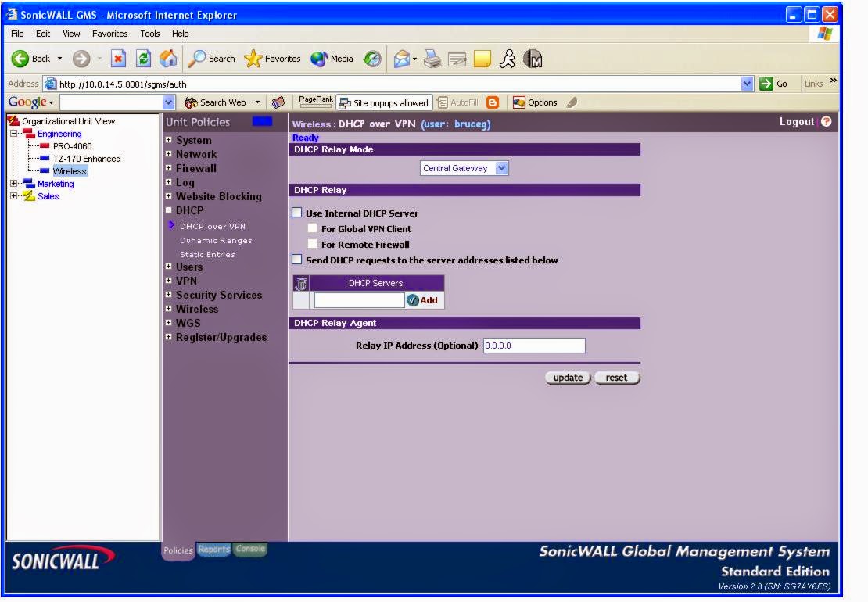Click the Home page icon
The image size is (868, 602).
click(x=168, y=58)
